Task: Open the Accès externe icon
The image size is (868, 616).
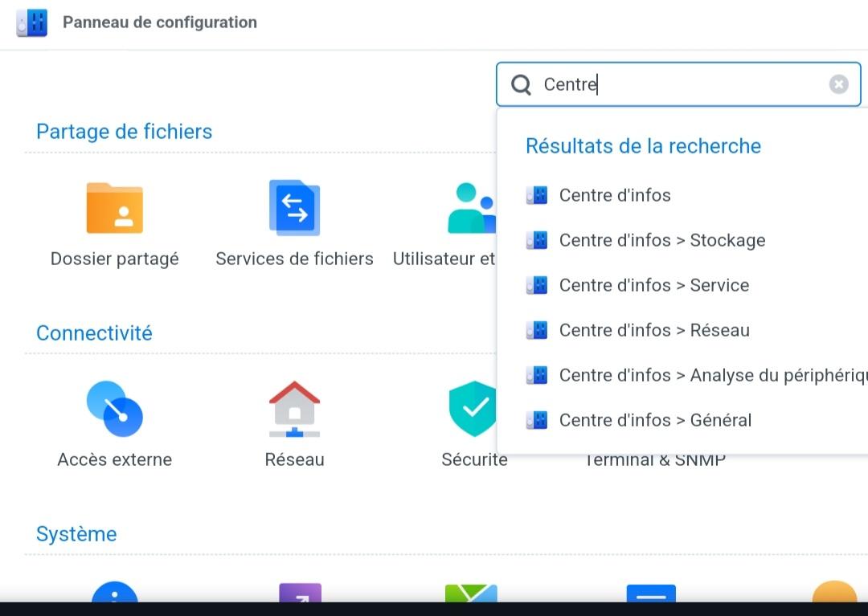Action: click(114, 409)
